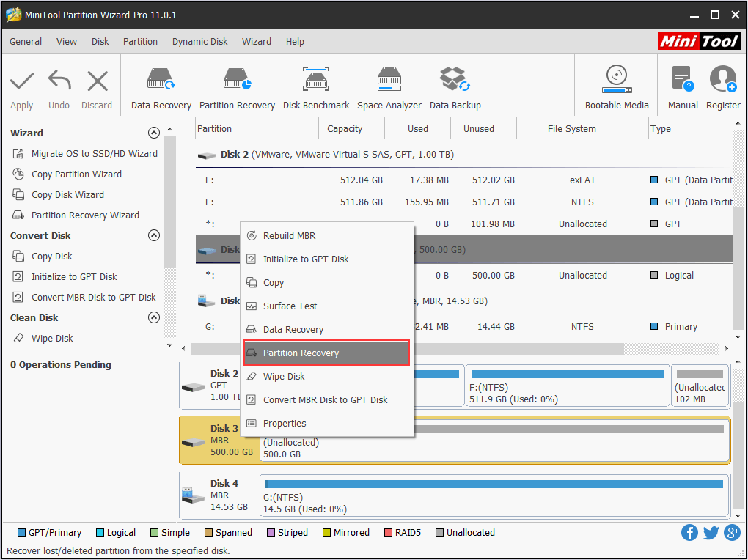Choose Convert MBR Disk to GPT in context menu
The image size is (748, 560).
tap(327, 399)
